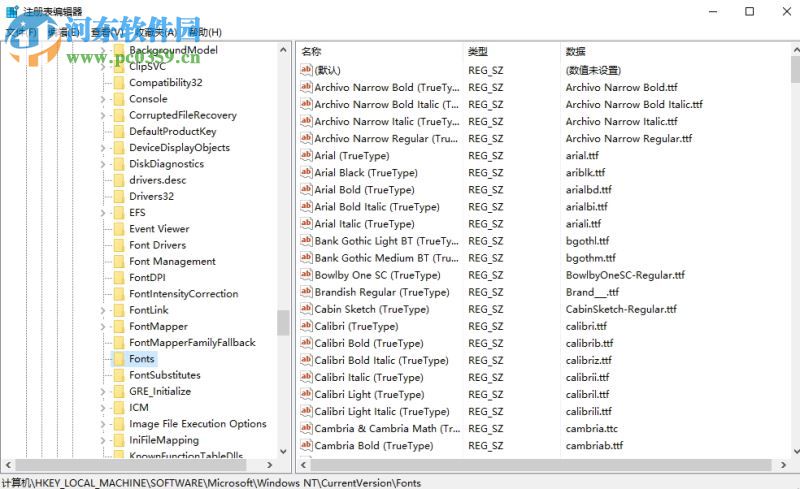Click the registry path in the status bar

tap(211, 482)
